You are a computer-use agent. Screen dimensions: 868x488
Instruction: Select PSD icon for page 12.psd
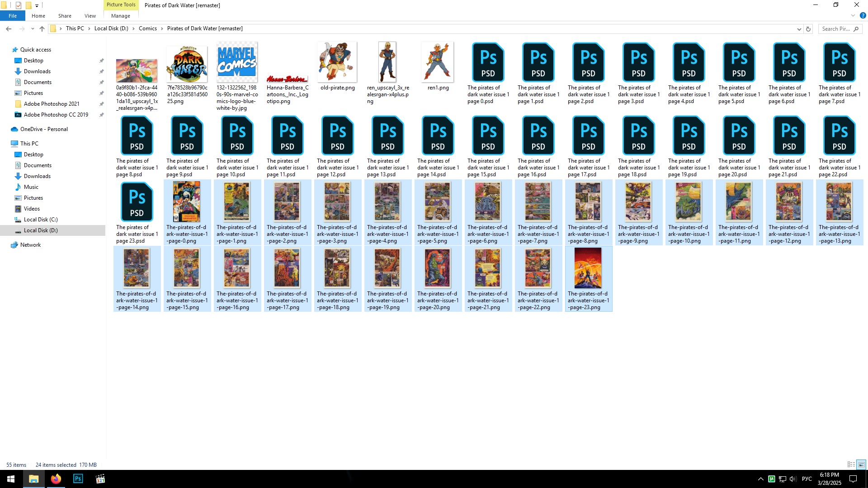coord(337,135)
